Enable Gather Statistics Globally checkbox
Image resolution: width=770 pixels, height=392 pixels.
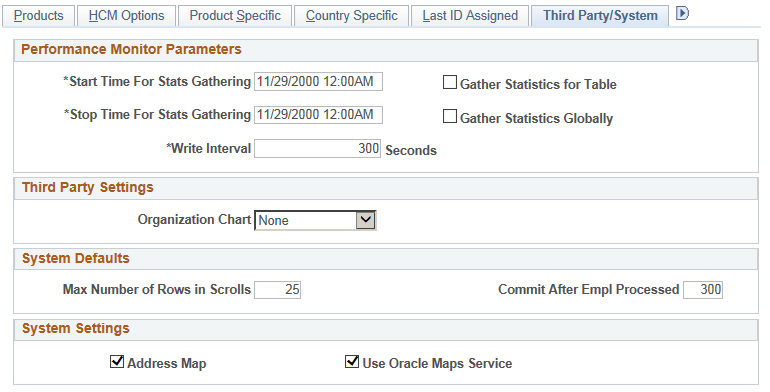(449, 116)
